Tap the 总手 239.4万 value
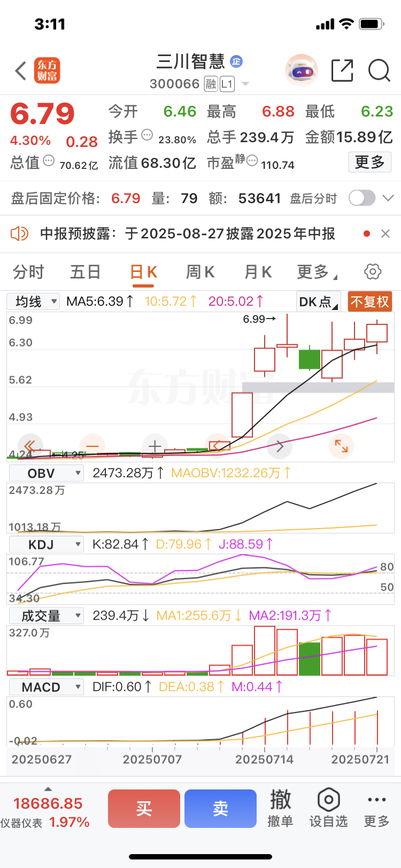 point(250,137)
